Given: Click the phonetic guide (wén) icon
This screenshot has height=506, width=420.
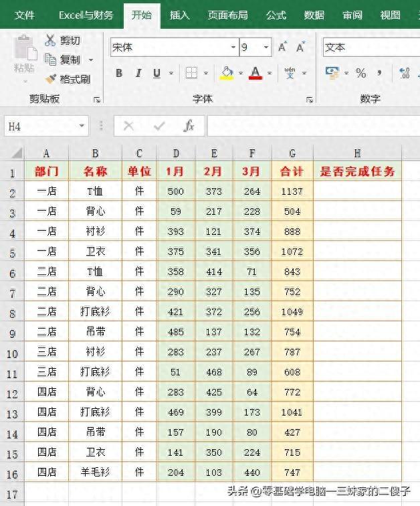Looking at the screenshot, I should point(290,73).
